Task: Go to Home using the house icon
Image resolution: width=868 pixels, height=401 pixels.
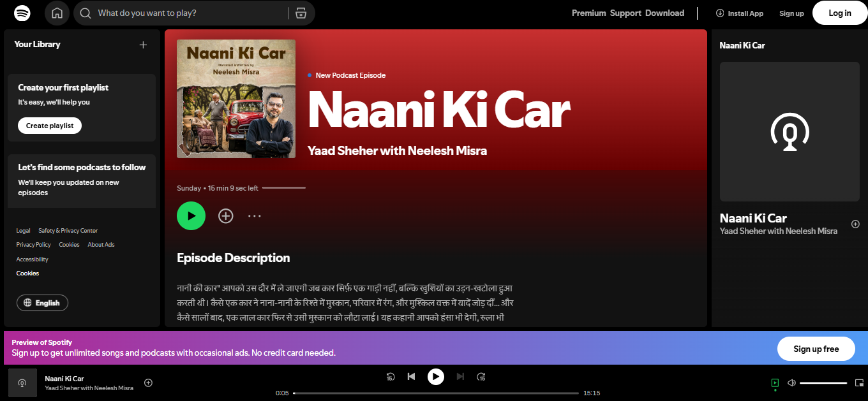Action: [x=57, y=13]
